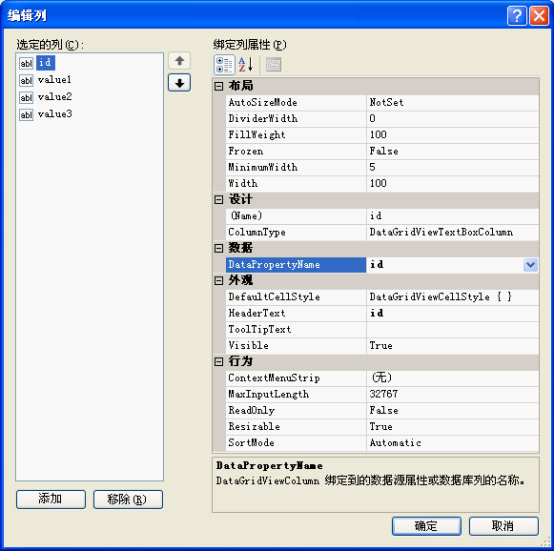The height and width of the screenshot is (551, 554).
Task: Collapse the 数据 category
Action: pyautogui.click(x=219, y=248)
